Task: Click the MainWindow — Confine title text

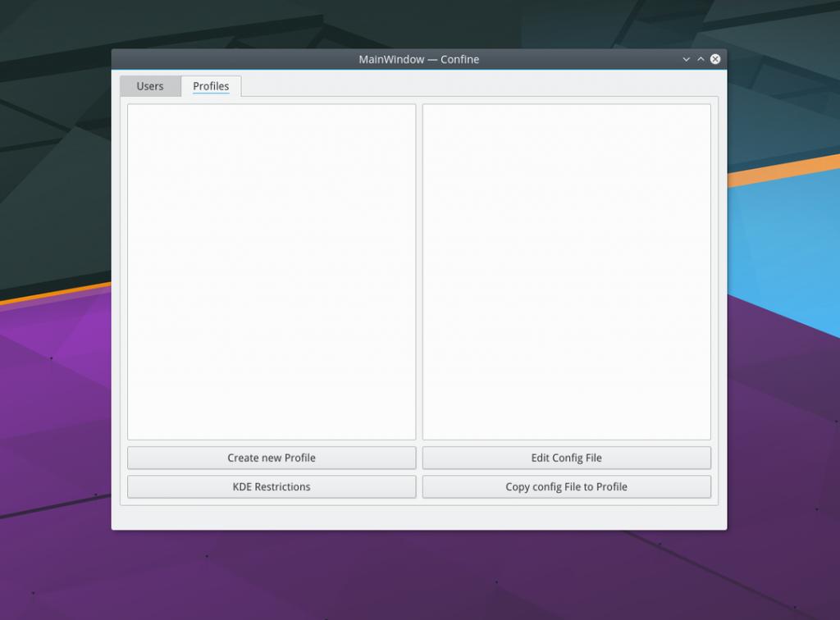Action: (x=418, y=59)
